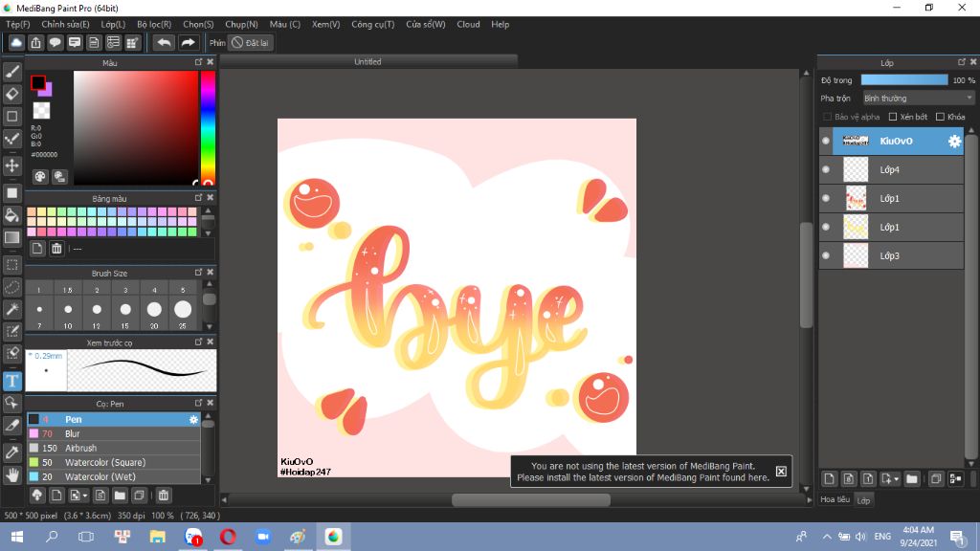Click the canvas horizontal scrollbar
980x551 pixels.
(x=530, y=499)
